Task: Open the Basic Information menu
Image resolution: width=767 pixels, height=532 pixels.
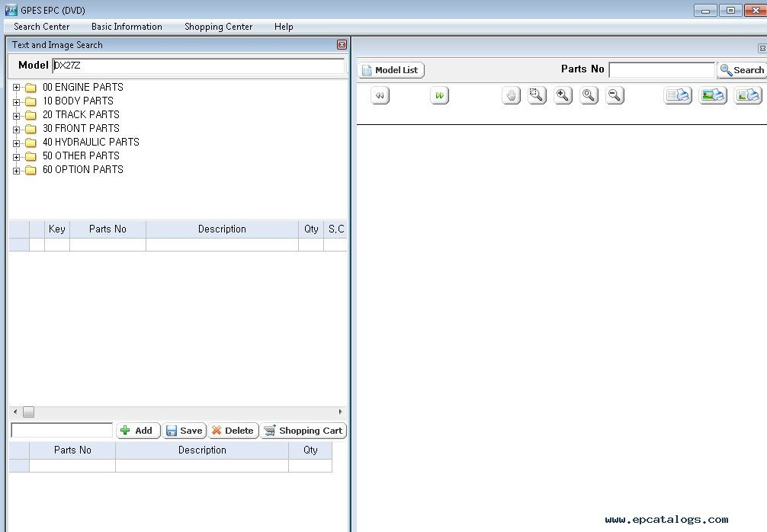Action: point(127,27)
